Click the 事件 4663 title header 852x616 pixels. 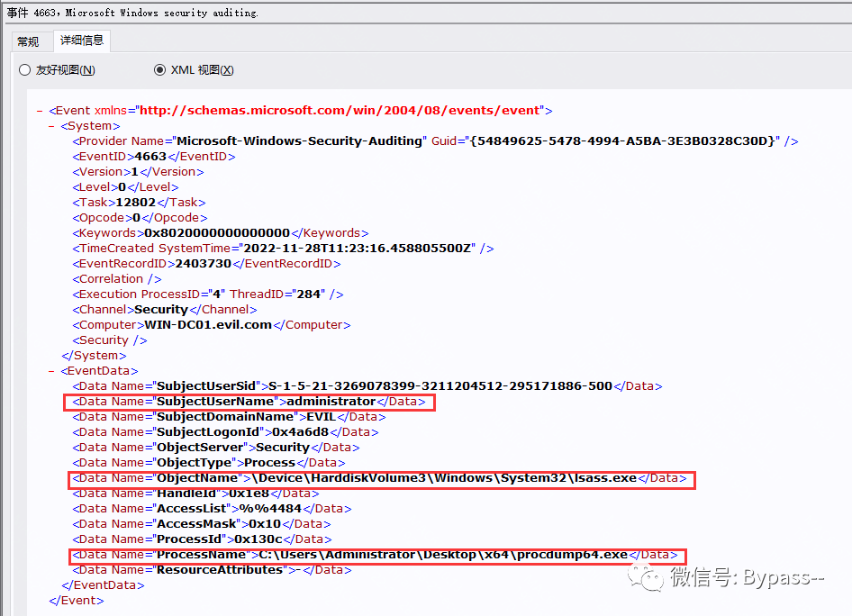[132, 13]
